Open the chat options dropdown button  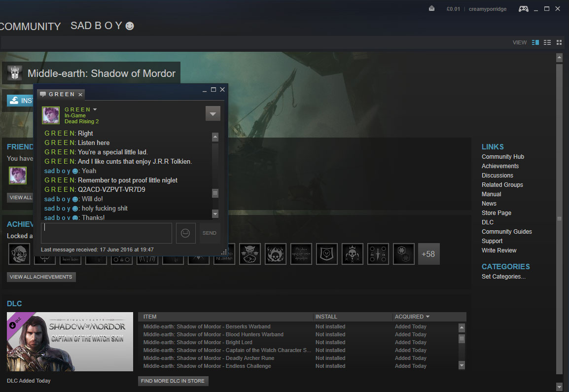213,113
